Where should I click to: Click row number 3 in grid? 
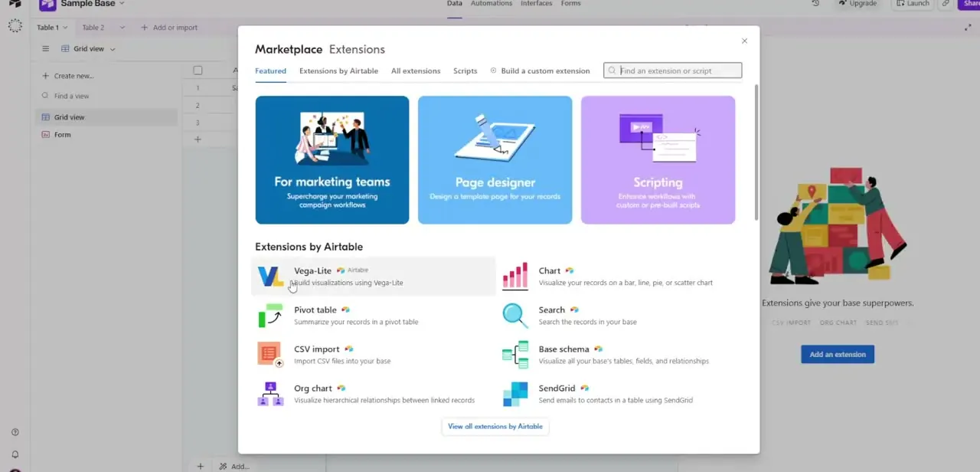click(198, 123)
